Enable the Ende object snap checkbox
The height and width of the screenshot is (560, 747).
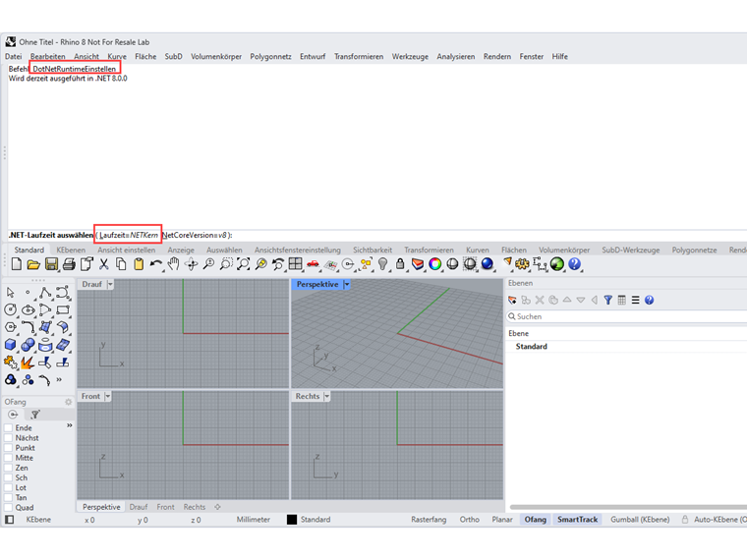point(8,427)
